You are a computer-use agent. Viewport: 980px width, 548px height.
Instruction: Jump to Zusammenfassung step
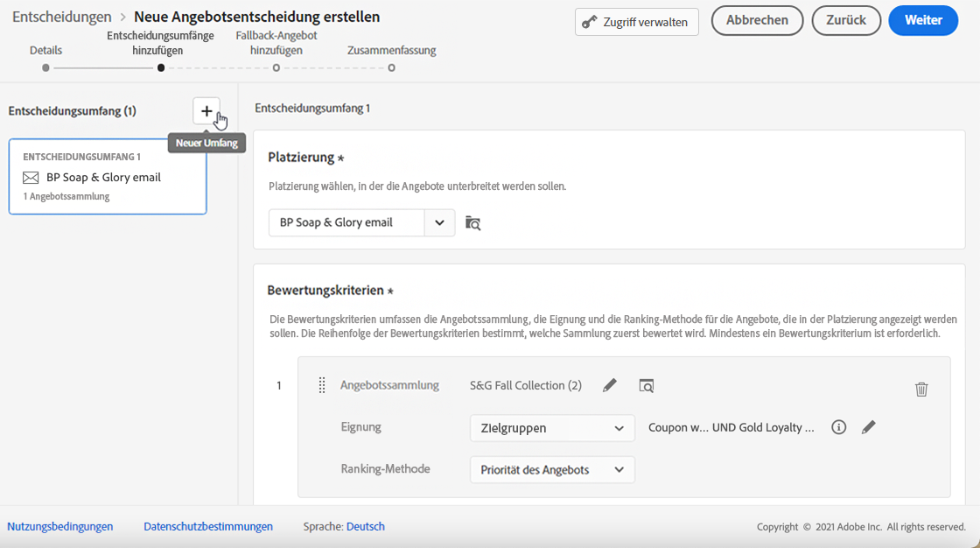tap(391, 67)
